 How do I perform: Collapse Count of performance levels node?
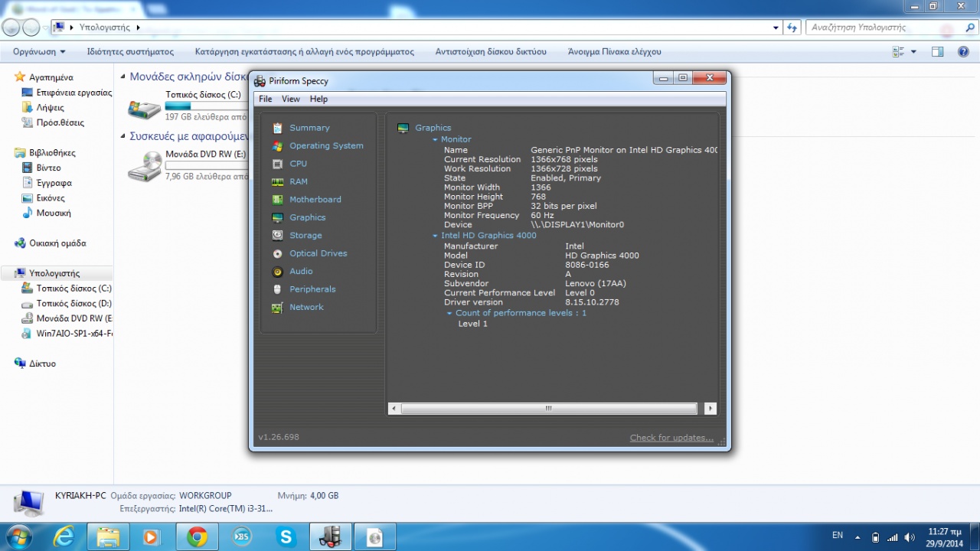point(449,313)
